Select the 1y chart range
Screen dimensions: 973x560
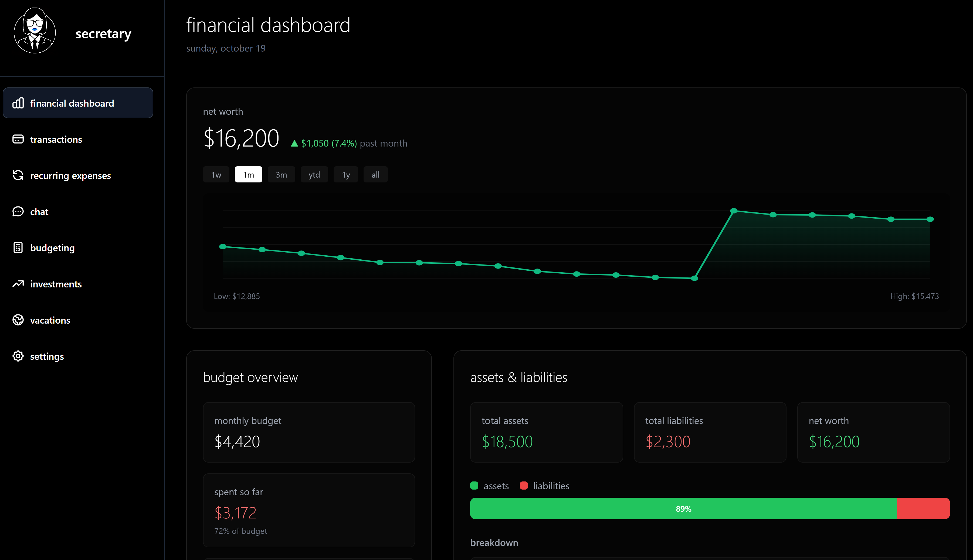[x=346, y=175]
